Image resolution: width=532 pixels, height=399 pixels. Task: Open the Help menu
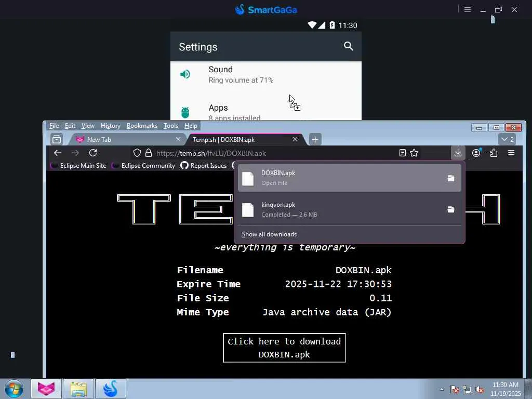(191, 126)
